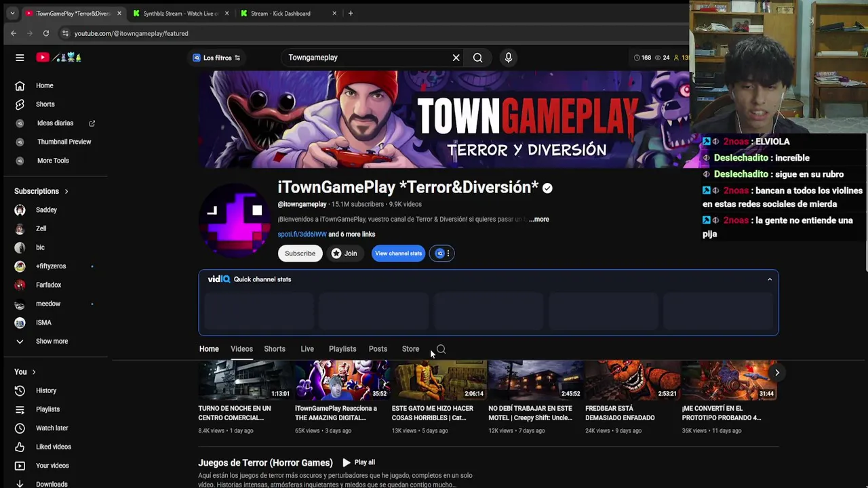Viewport: 868px width, 488px height.
Task: Expand Subscriptions section chevron
Action: tap(66, 191)
